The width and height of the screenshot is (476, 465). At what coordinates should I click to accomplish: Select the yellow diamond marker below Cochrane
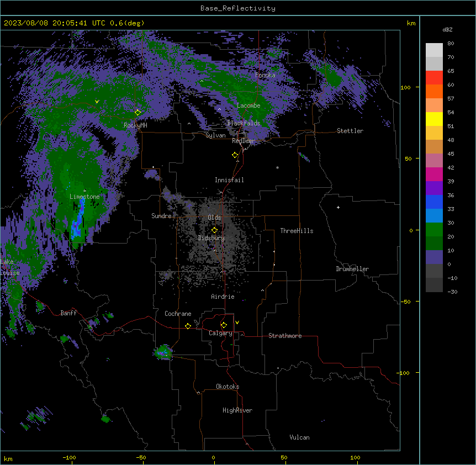188,326
